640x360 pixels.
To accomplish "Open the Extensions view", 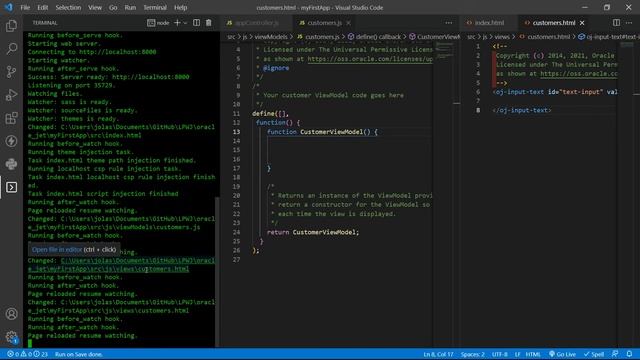I will tap(11, 118).
